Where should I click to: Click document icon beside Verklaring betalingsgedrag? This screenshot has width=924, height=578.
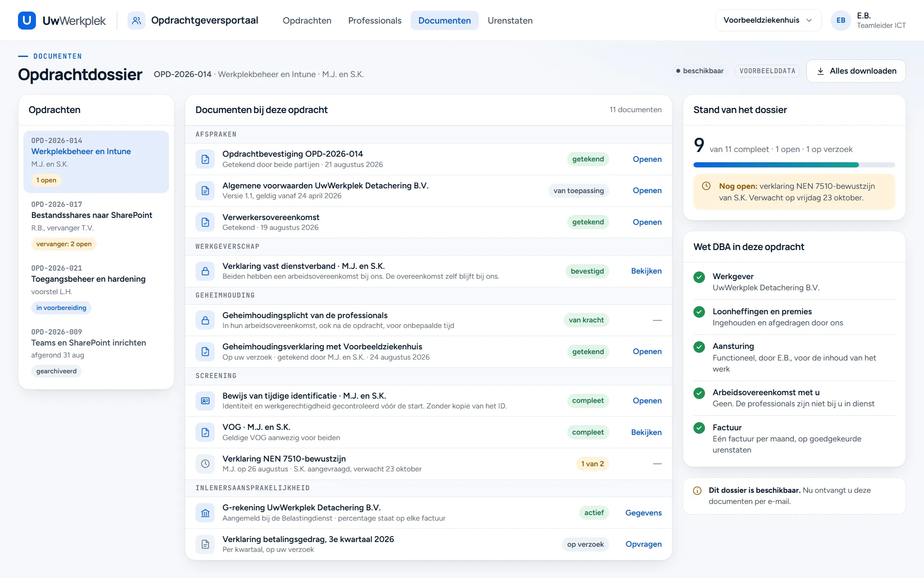(205, 544)
